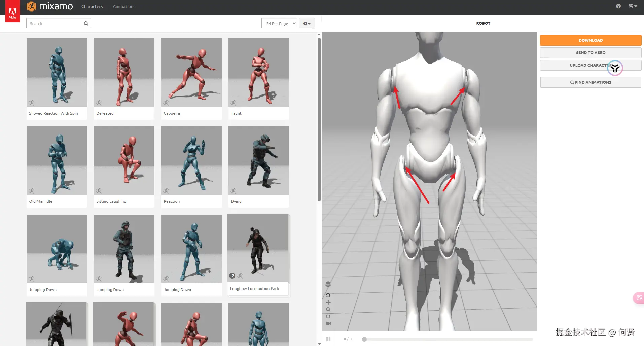Click the animation timeline slider handle
This screenshot has height=346, width=644.
pos(364,339)
